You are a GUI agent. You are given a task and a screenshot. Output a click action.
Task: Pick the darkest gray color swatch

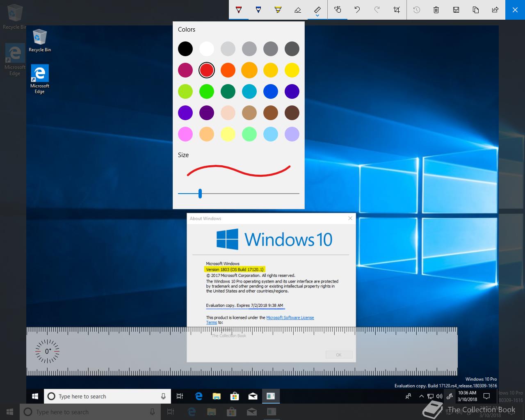(x=292, y=49)
